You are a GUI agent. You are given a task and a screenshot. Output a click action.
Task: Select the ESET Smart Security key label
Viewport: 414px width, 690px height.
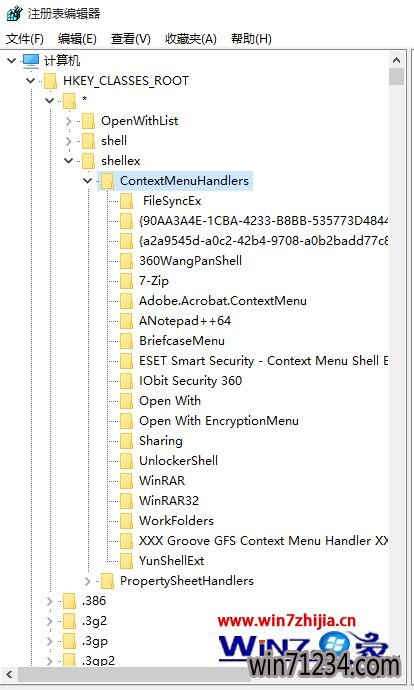(x=263, y=361)
